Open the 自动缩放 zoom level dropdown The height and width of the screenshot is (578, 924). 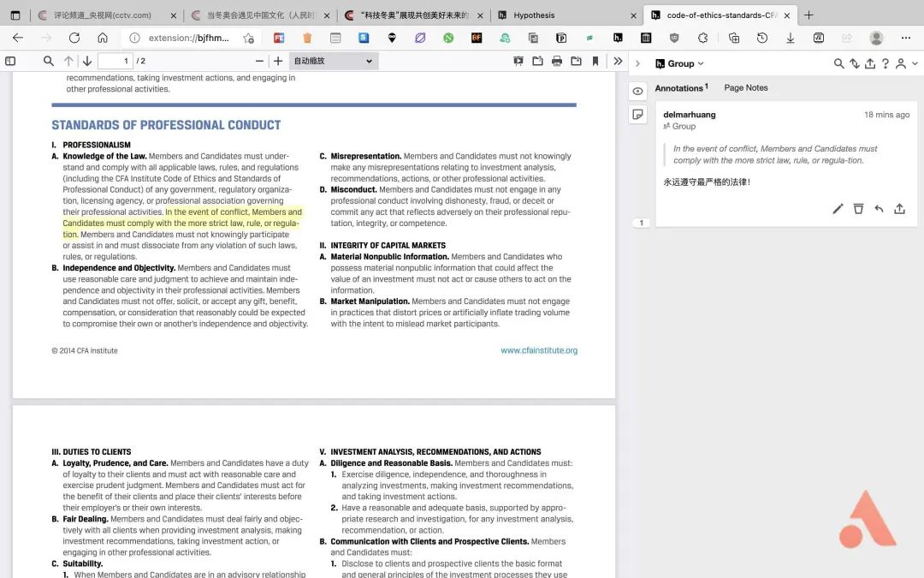[333, 61]
